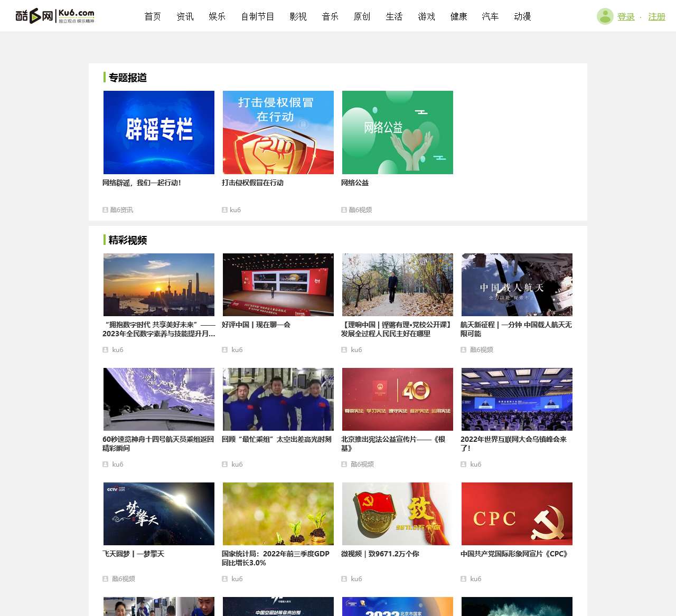Open the 动漫 navigation section
This screenshot has height=616, width=676.
pos(522,16)
